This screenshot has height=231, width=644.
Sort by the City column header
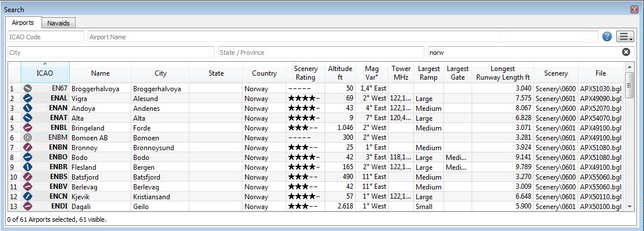160,73
